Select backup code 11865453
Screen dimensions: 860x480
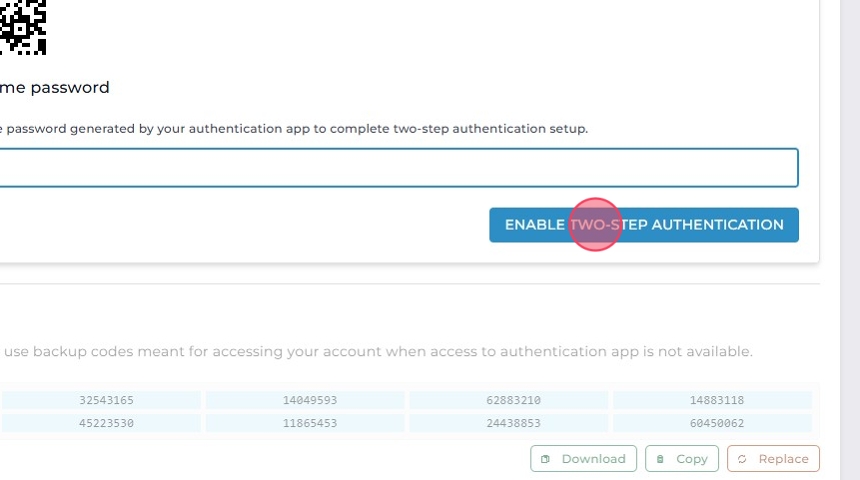tap(309, 423)
